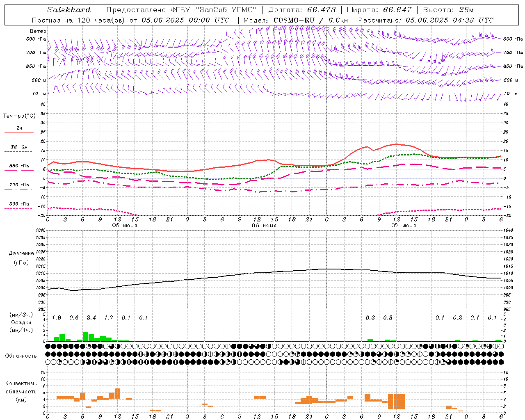Click the tallest green precipitation bar
Screen dimensions: 525x420
pyautogui.click(x=85, y=336)
